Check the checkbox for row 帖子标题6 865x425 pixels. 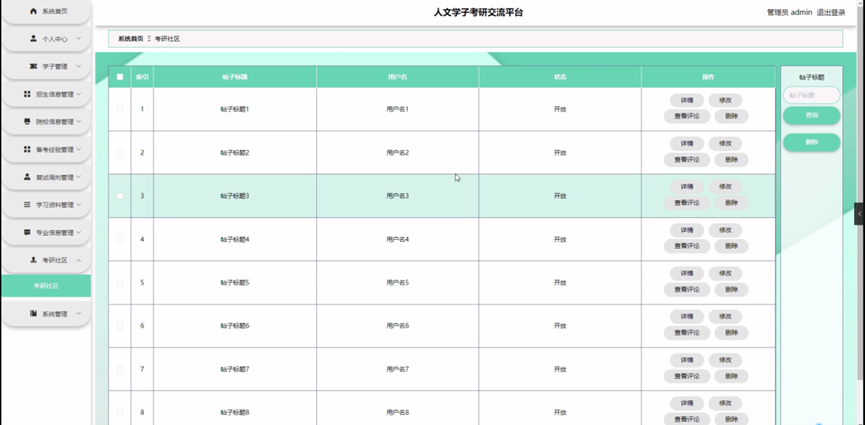pos(120,326)
